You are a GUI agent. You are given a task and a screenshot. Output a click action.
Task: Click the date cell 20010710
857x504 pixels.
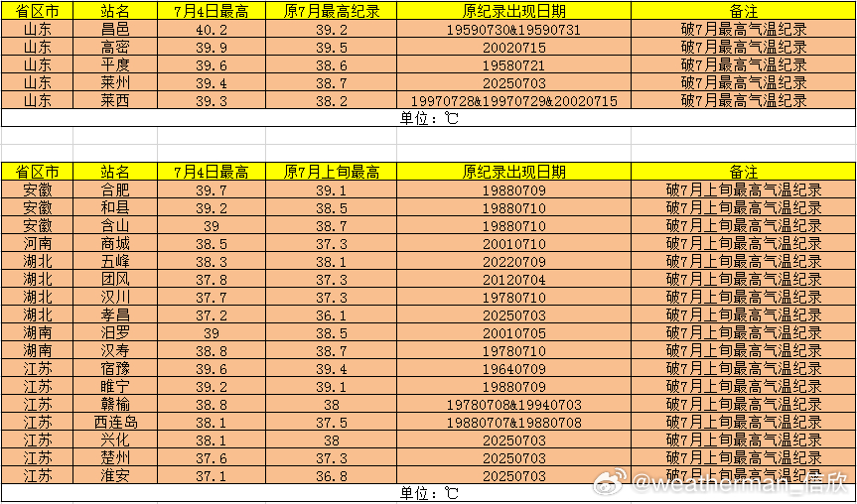pyautogui.click(x=513, y=243)
